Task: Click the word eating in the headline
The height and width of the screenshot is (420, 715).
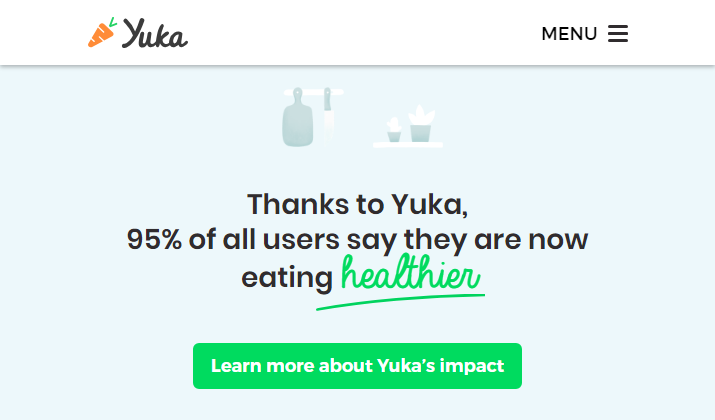Action: 287,277
